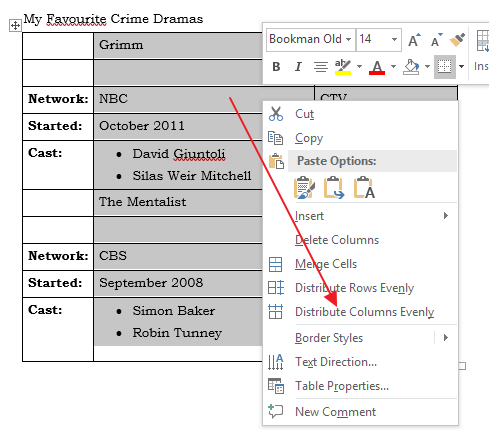Open the shading color dropdown arrow

coord(427,67)
